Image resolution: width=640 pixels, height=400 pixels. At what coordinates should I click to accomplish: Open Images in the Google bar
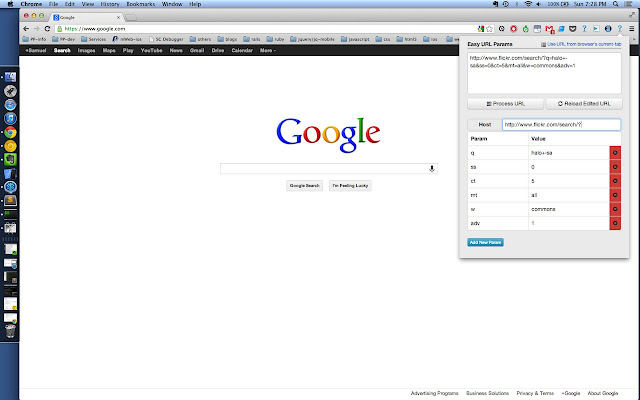[x=86, y=50]
